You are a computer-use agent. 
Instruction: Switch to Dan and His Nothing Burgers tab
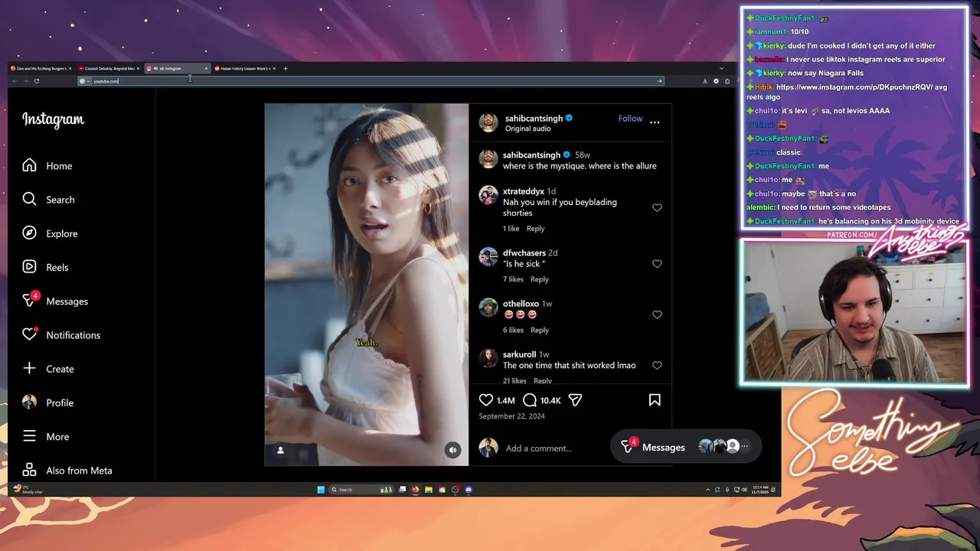[41, 68]
